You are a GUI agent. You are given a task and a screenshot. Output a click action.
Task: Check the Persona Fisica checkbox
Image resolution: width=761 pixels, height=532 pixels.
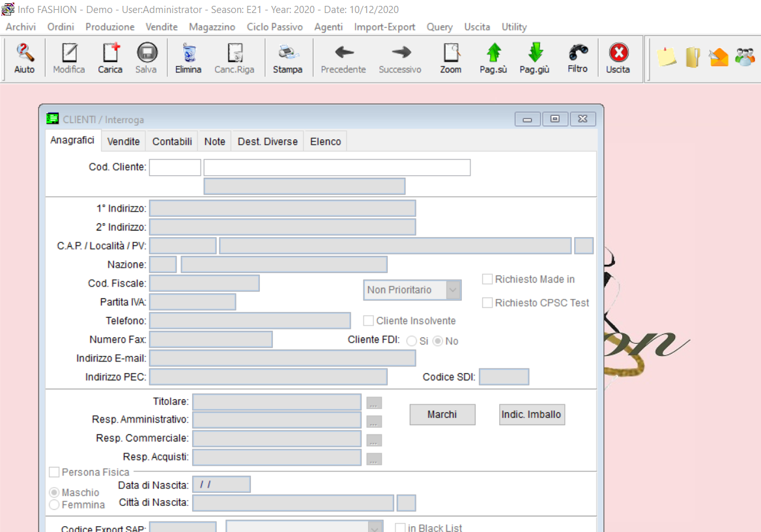point(55,472)
